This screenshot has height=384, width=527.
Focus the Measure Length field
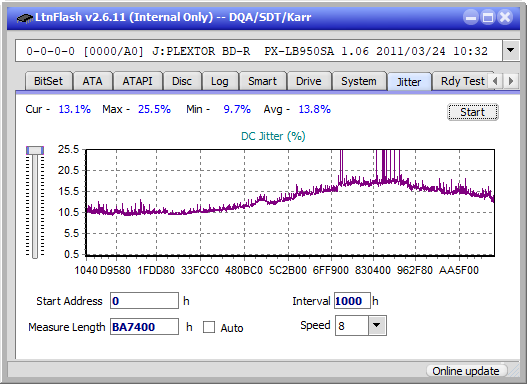pos(145,327)
